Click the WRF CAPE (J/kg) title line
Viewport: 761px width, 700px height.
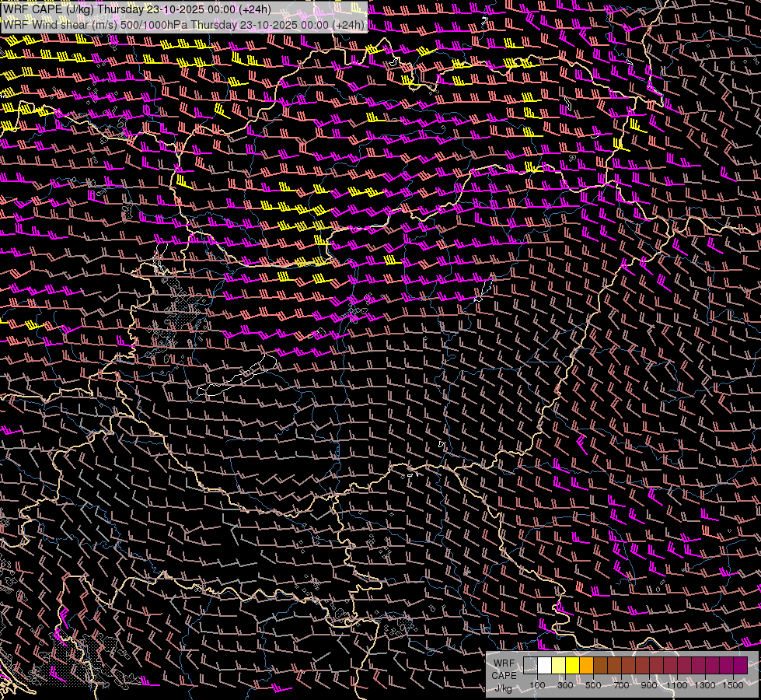[x=137, y=9]
